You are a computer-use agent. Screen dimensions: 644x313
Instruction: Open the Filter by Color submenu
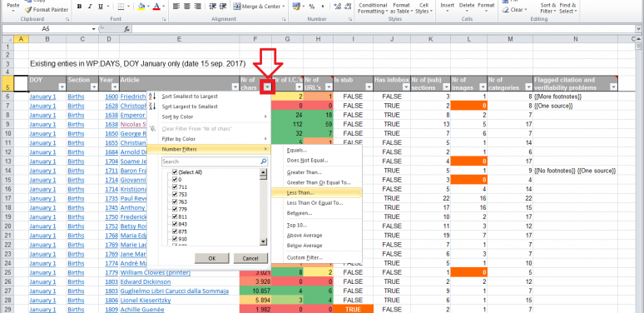click(x=208, y=139)
